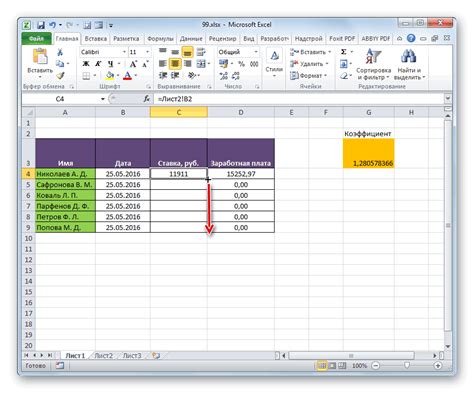Click the percent style number format icon
474x393 pixels.
point(242,64)
